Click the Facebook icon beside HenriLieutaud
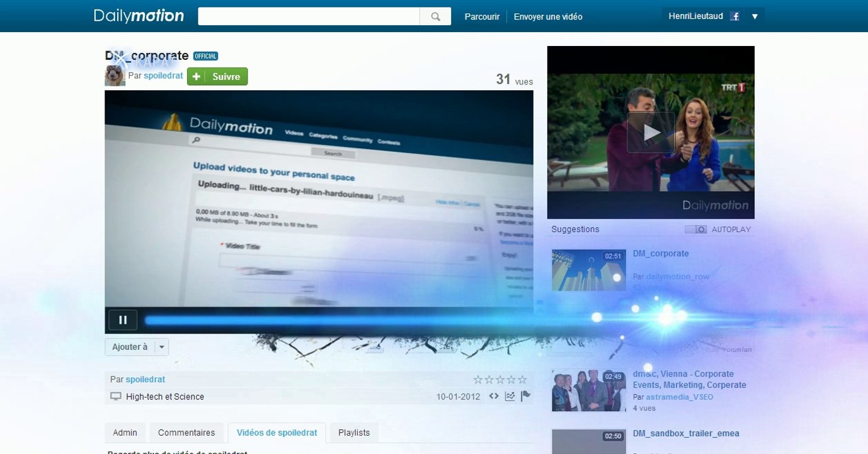 click(x=734, y=16)
